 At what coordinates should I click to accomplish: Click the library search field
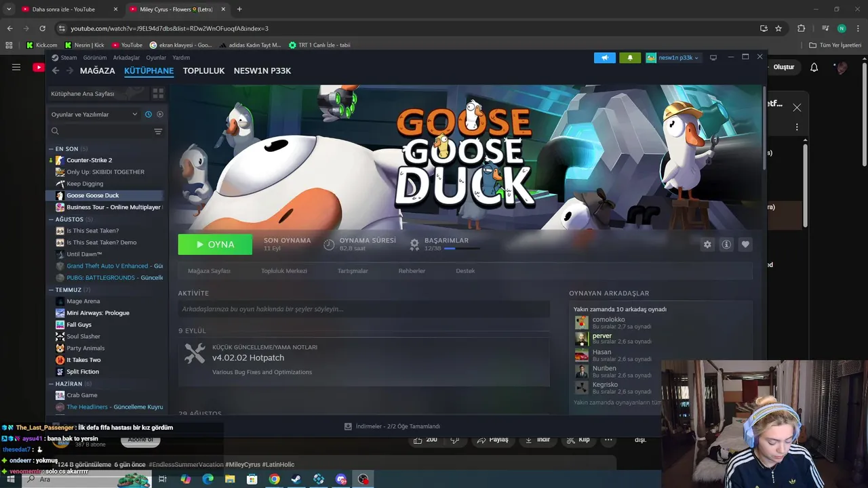102,131
